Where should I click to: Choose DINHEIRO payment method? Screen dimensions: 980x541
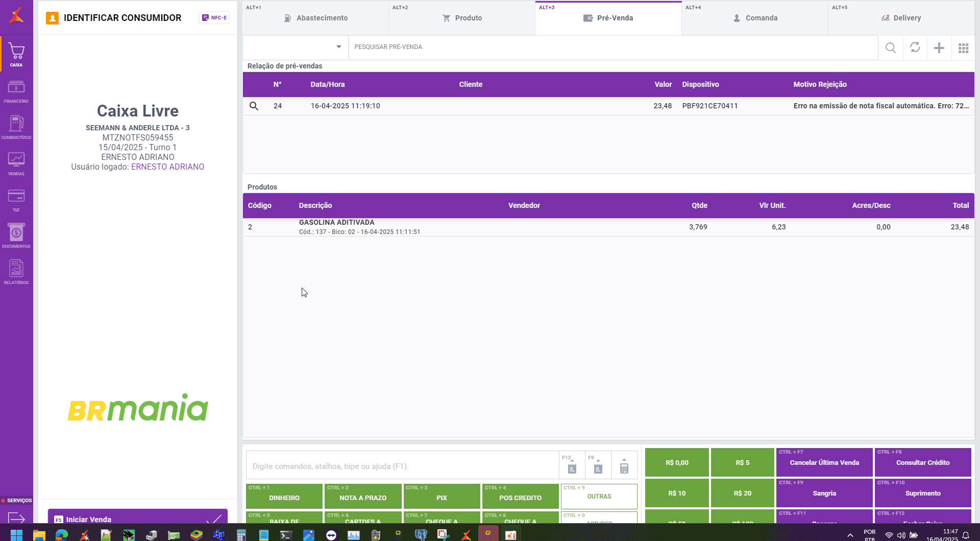tap(284, 497)
